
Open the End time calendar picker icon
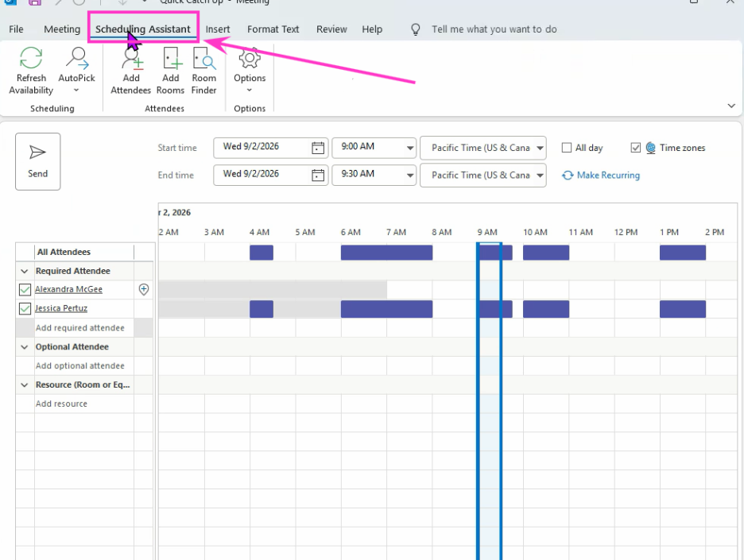[x=318, y=176]
